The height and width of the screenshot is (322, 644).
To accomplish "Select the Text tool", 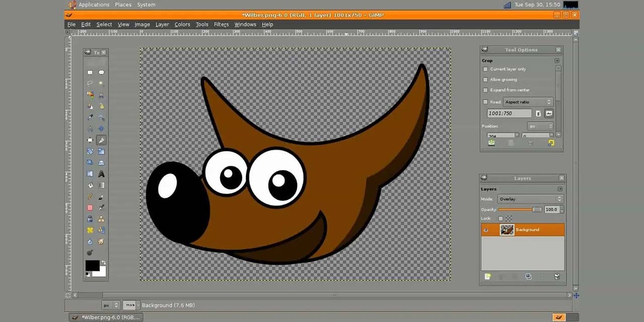I will coord(101,174).
